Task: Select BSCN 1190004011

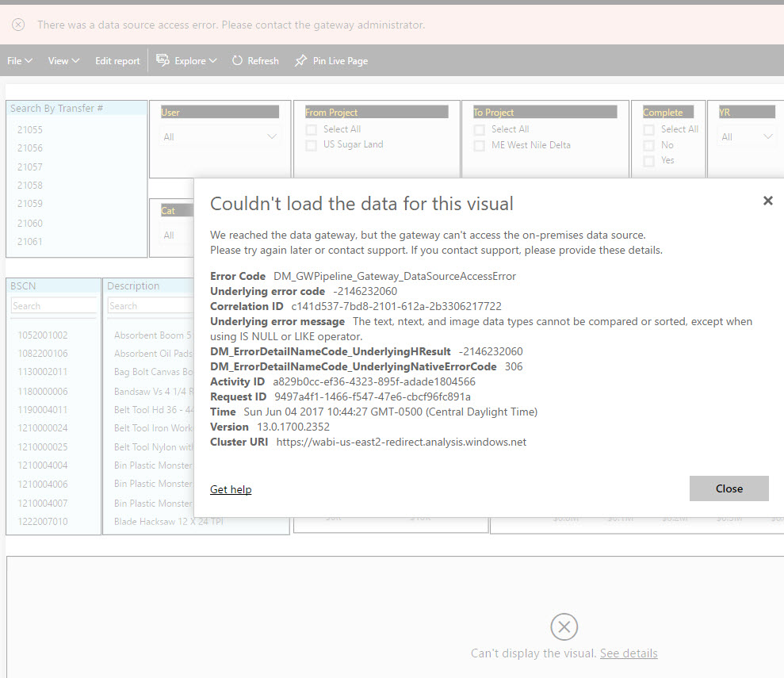Action: [x=43, y=409]
